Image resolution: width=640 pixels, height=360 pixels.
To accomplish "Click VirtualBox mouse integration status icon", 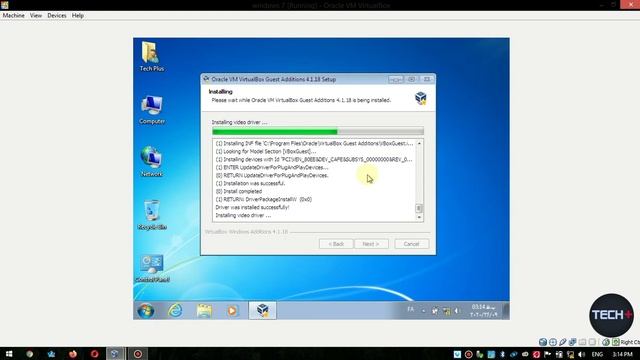I will pyautogui.click(x=606, y=342).
